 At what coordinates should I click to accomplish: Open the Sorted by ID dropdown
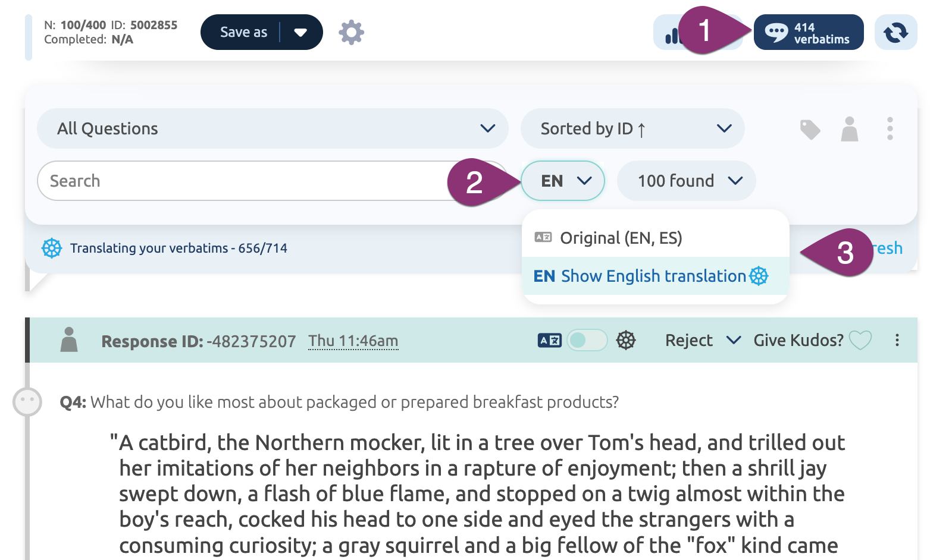[x=632, y=128]
